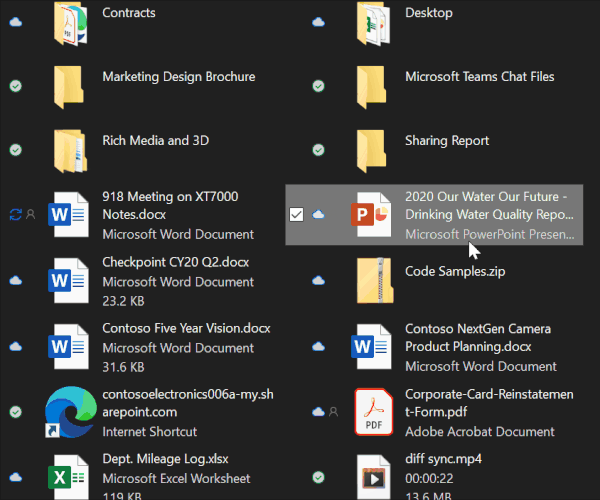The width and height of the screenshot is (600, 500).
Task: Click the PowerPoint icon for 2020 Our Water presentation
Action: tap(372, 214)
